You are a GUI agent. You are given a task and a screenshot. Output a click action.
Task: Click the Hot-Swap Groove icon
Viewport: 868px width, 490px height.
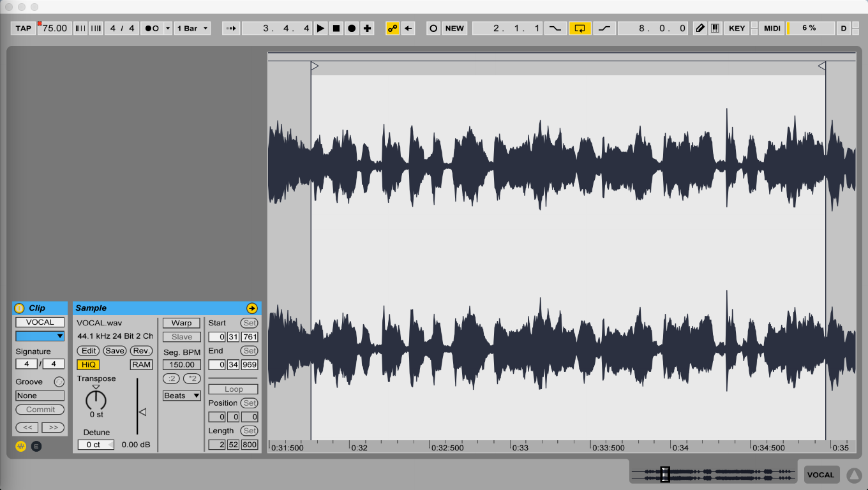click(x=59, y=382)
